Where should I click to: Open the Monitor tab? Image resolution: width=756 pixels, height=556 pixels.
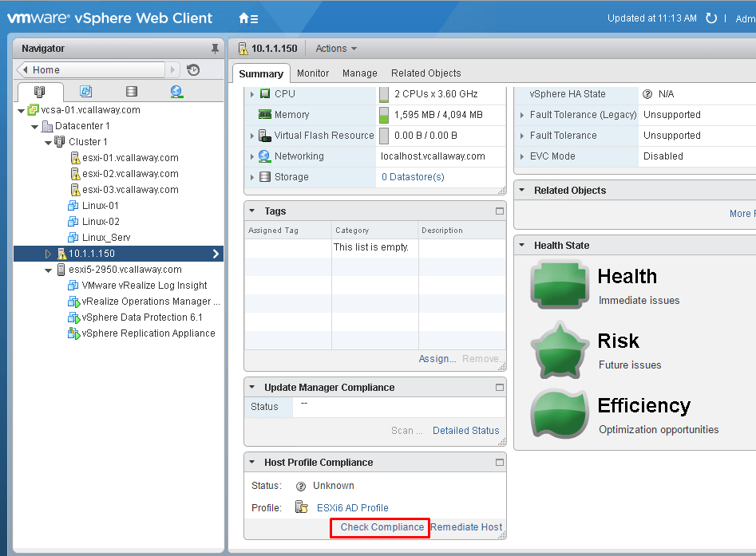(313, 73)
